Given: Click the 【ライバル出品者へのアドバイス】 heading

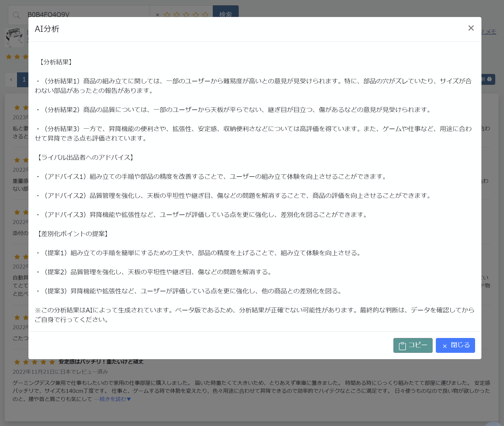Looking at the screenshot, I should [x=86, y=157].
